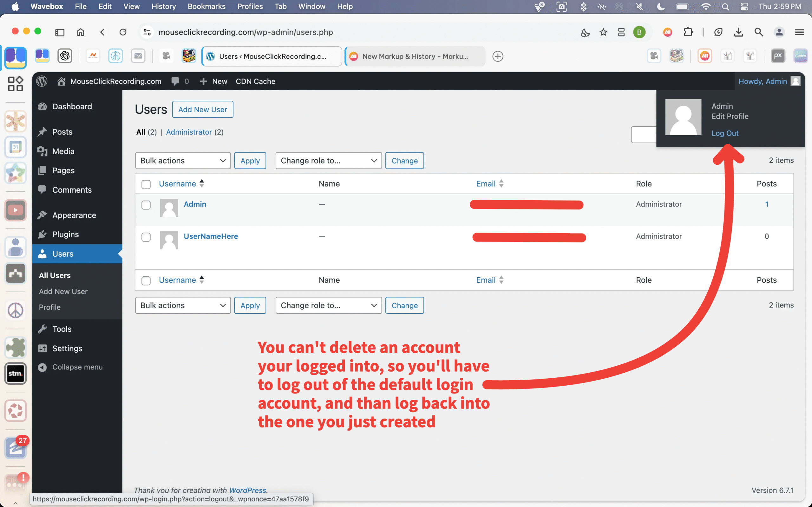Reload the page with the refresh icon
The image size is (812, 507).
tap(123, 32)
